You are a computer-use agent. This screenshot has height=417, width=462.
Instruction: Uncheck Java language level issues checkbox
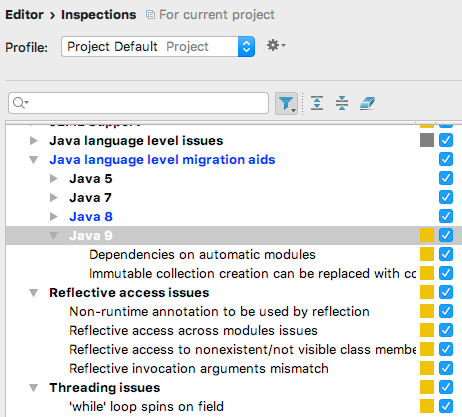(x=446, y=140)
